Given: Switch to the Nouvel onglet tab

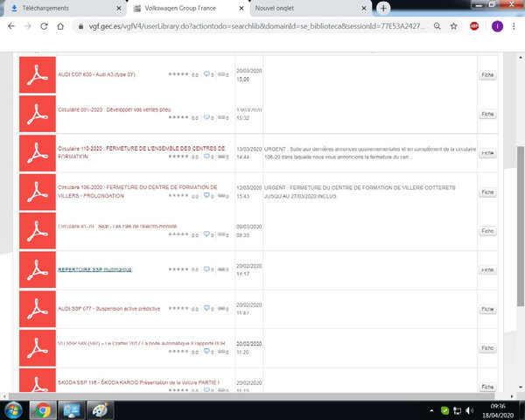Looking at the screenshot, I should [x=310, y=9].
